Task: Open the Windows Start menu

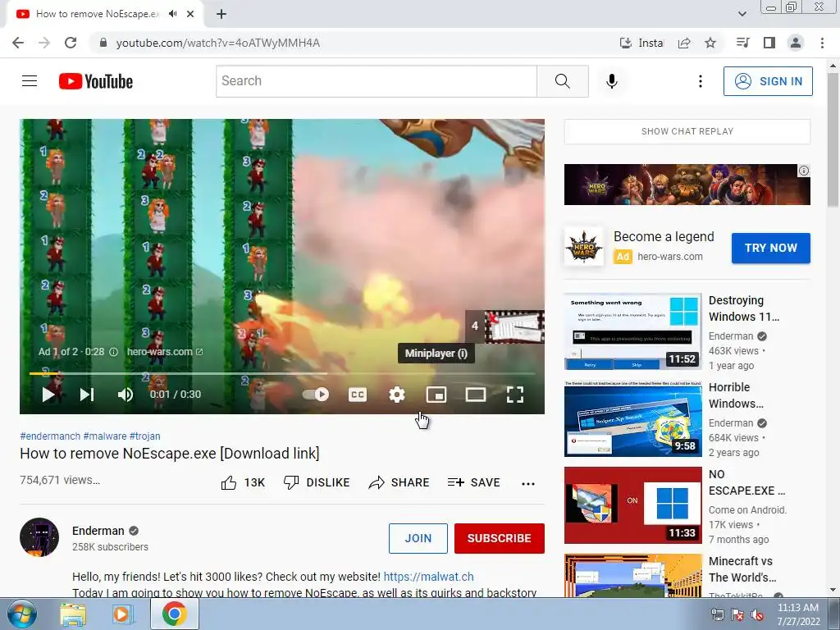Action: [21, 614]
